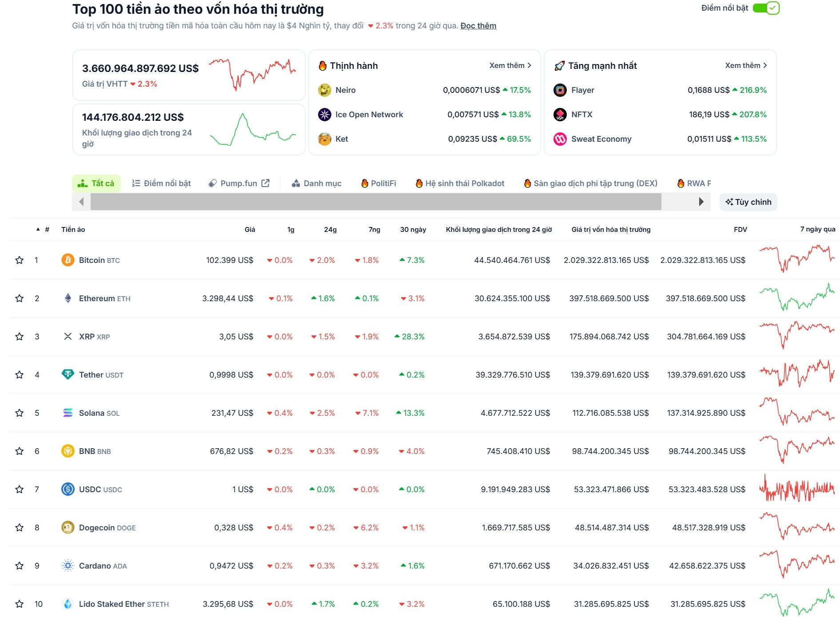
Task: Open the 24h trading volume card
Action: 189,129
